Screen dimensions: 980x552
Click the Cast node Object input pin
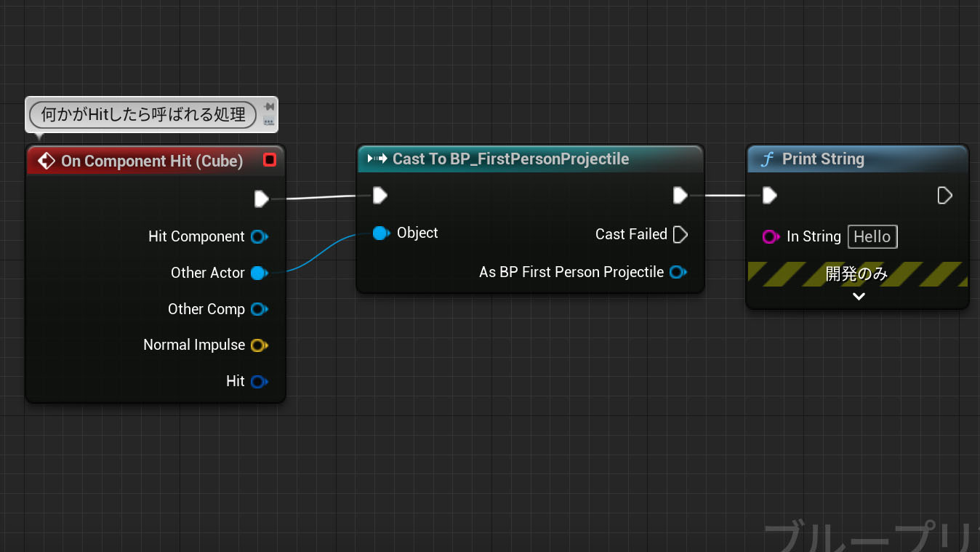click(381, 233)
